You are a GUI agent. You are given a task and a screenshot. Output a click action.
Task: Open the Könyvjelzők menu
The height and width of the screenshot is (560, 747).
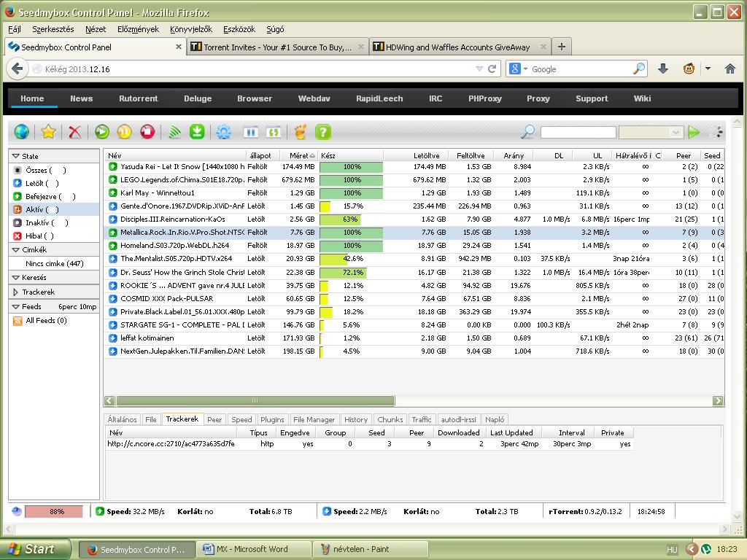(x=191, y=29)
